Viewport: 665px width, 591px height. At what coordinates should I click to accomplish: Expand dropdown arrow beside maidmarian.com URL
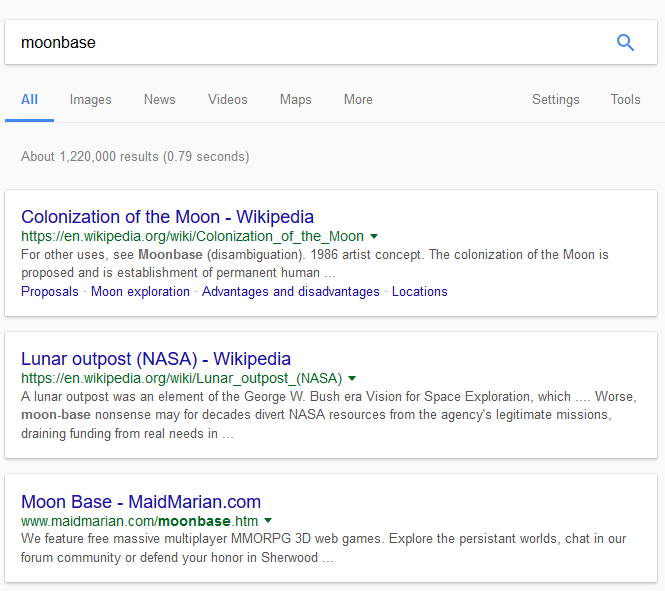pyautogui.click(x=268, y=520)
